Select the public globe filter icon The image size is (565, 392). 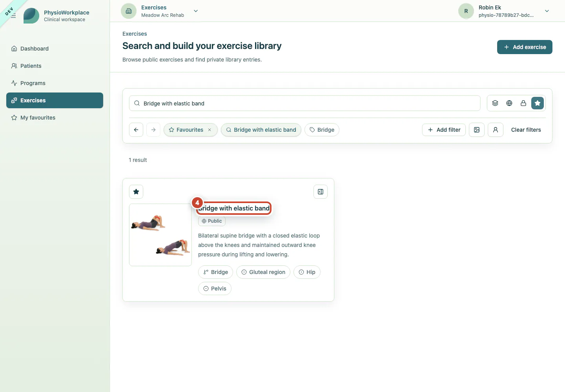point(509,103)
